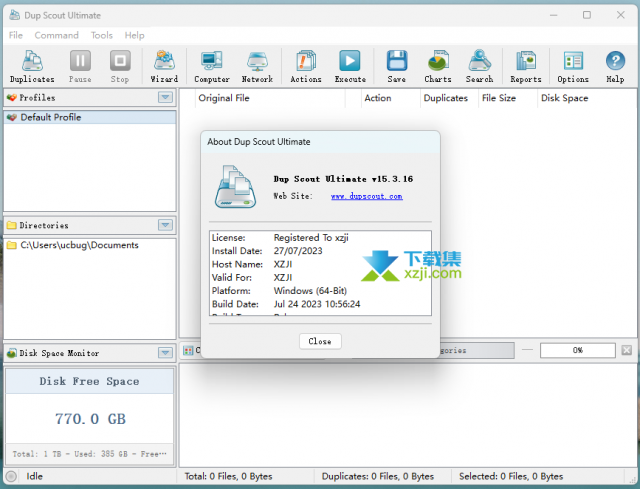Click the minus dash beside the 0% bar
The height and width of the screenshot is (489, 640).
pyautogui.click(x=527, y=350)
